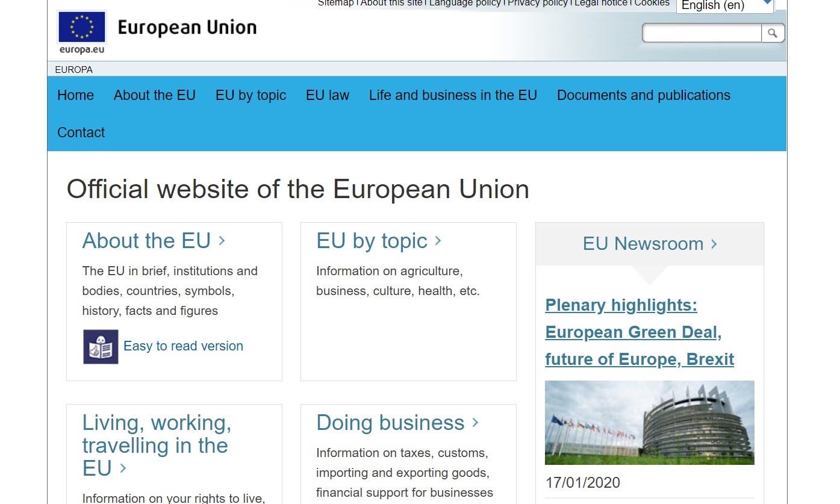Click the EUROPA breadcrumb
Screen dimensions: 840x504
point(73,69)
